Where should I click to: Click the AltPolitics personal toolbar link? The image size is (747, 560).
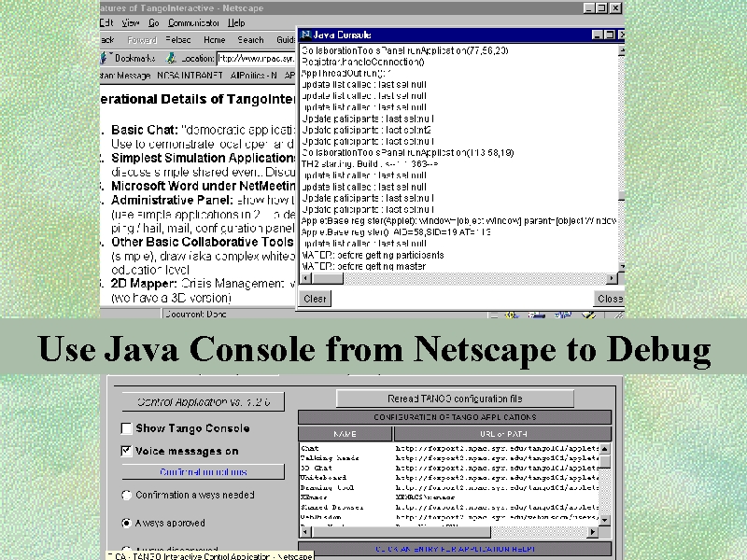pyautogui.click(x=253, y=76)
